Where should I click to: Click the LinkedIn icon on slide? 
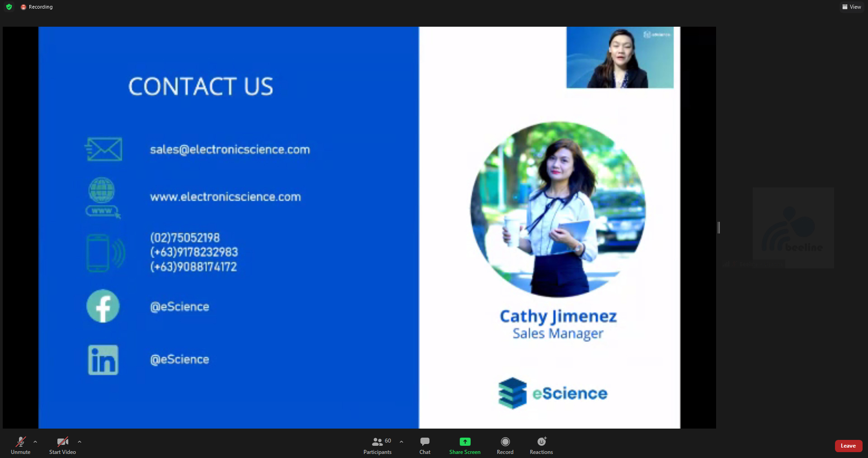click(103, 360)
